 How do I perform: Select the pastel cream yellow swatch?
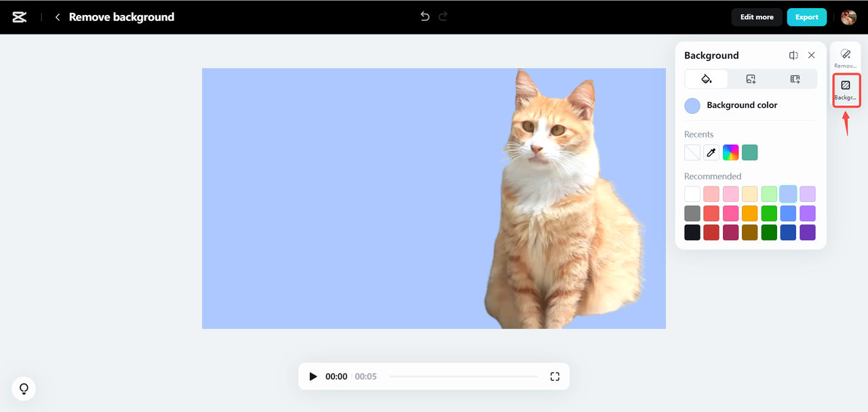point(750,194)
